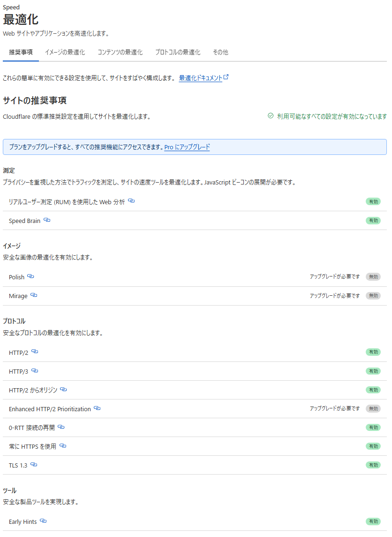Screen dimensions: 392x537
Task: Select the 推奨事項 tab
Action: pyautogui.click(x=21, y=52)
